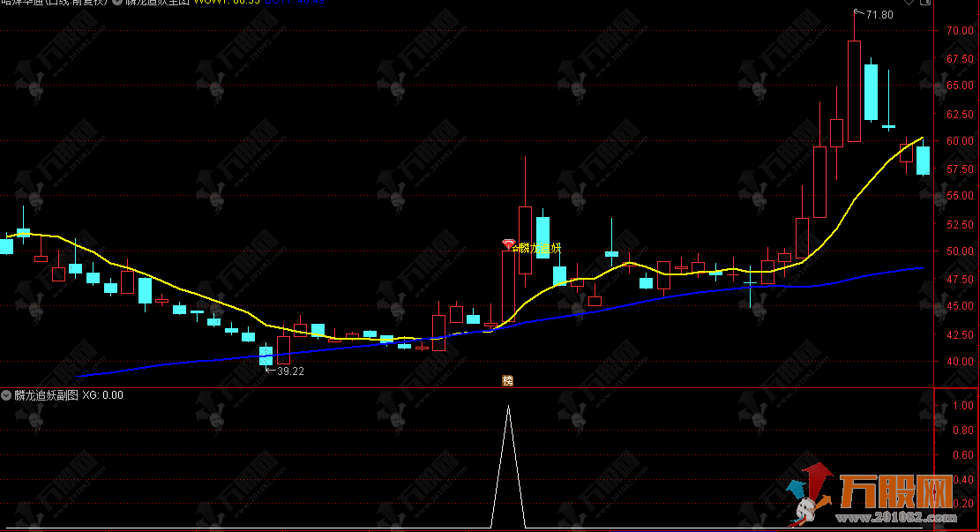Click the 57.50 price axis label
The width and height of the screenshot is (980, 532).
(960, 169)
